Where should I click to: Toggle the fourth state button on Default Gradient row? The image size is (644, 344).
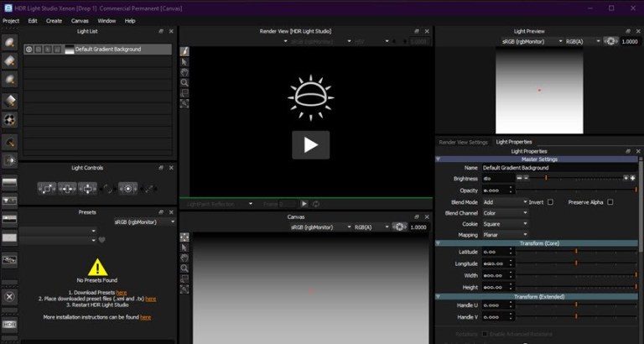click(x=57, y=50)
